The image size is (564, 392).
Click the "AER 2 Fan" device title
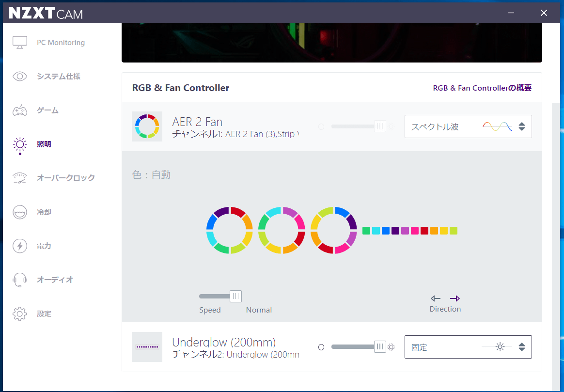click(197, 122)
